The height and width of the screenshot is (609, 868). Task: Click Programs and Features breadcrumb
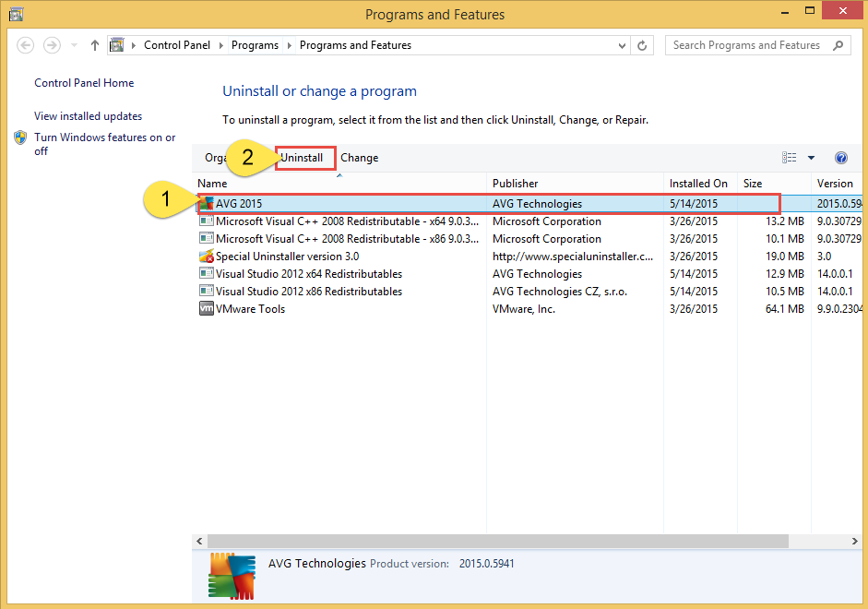coord(355,45)
